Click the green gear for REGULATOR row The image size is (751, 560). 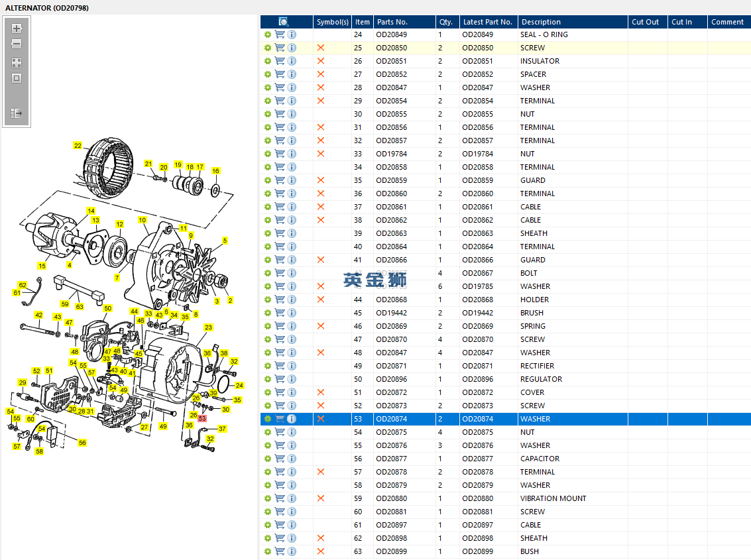tap(268, 379)
